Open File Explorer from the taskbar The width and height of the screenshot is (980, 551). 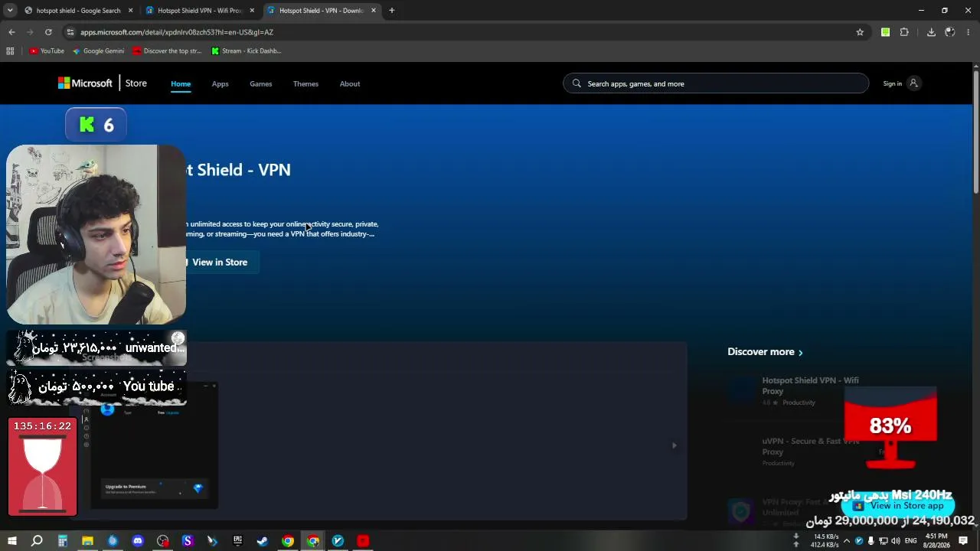(x=88, y=541)
